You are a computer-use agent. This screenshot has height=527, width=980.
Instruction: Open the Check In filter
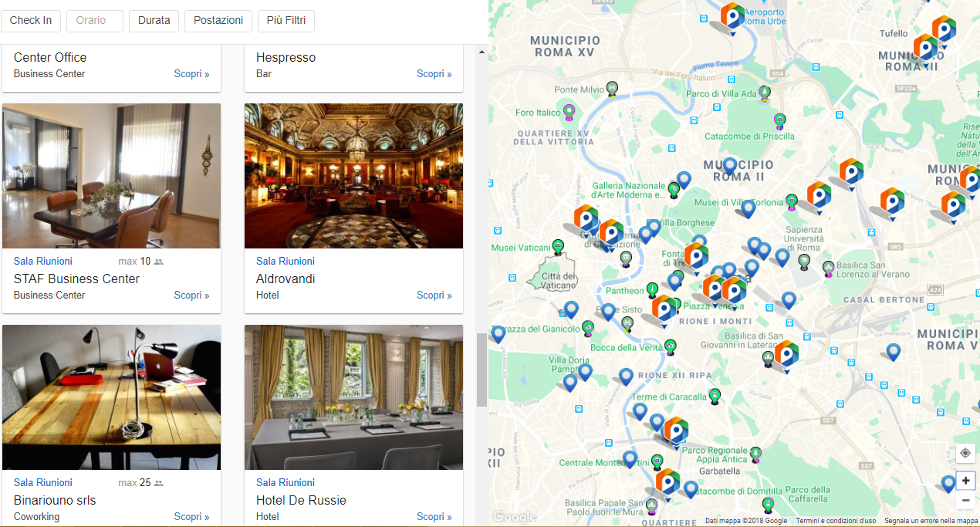[x=31, y=21]
